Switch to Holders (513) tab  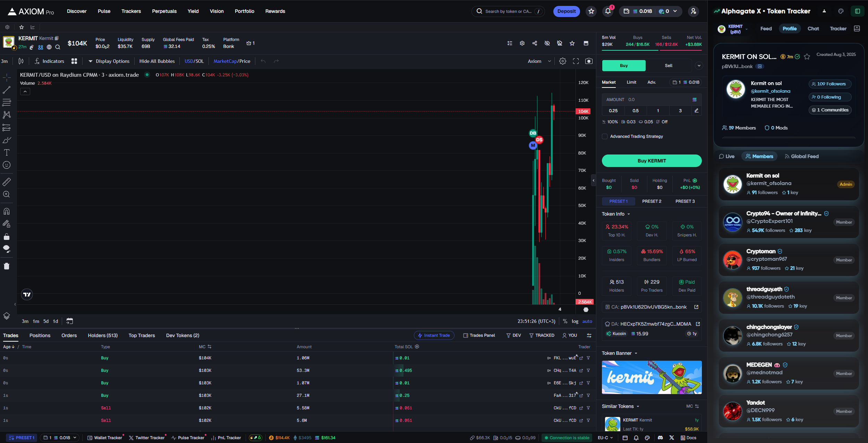point(103,335)
